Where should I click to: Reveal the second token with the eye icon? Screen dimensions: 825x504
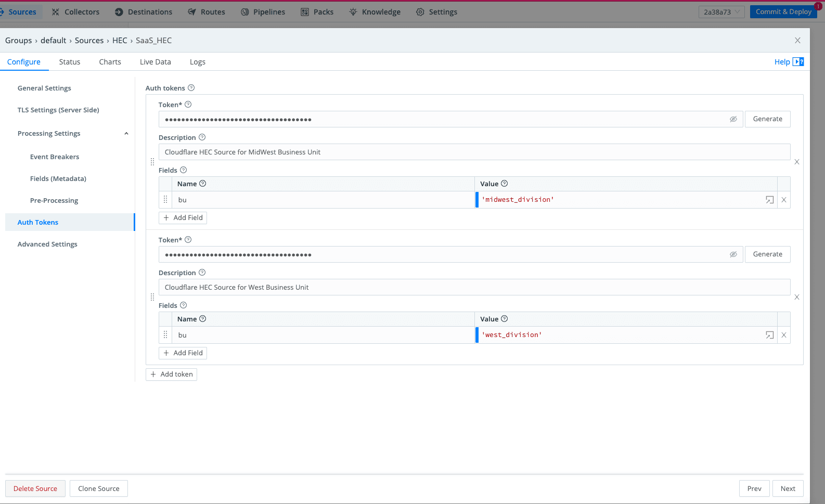(733, 254)
